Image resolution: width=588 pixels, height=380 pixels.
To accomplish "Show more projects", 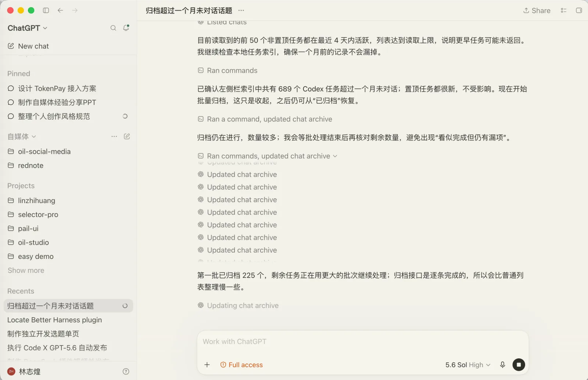I will pyautogui.click(x=26, y=271).
